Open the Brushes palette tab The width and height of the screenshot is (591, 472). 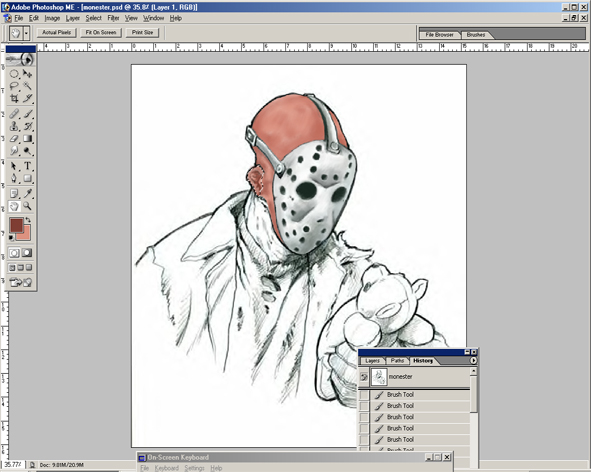(476, 35)
